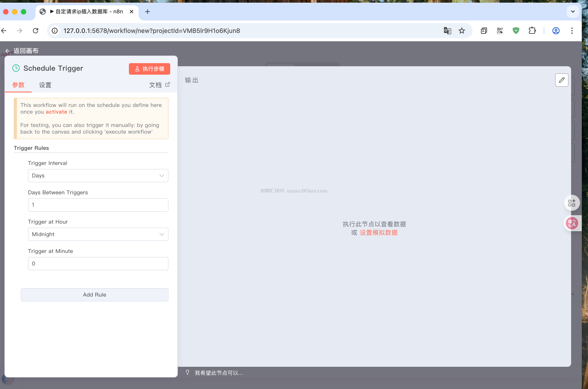Click the 设置模拟数据 link
The width and height of the screenshot is (588, 389).
[x=378, y=233]
